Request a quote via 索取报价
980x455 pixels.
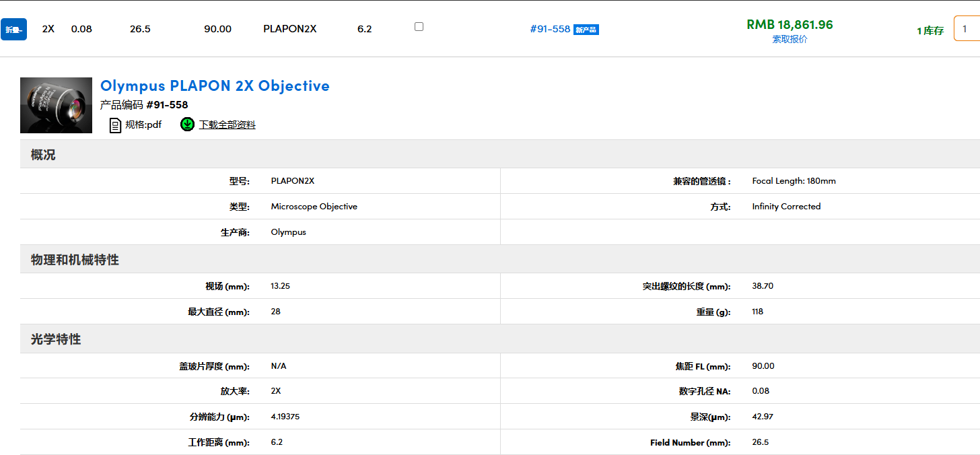pos(790,39)
